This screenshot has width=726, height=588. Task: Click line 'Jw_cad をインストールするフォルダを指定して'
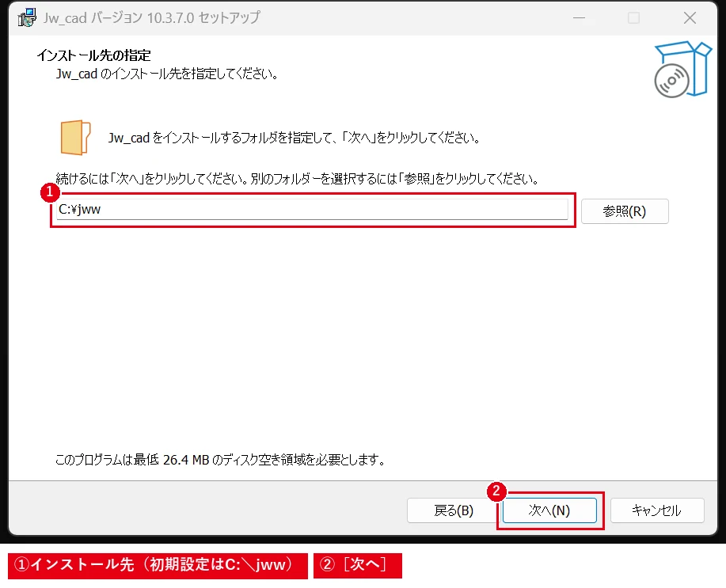(x=294, y=138)
